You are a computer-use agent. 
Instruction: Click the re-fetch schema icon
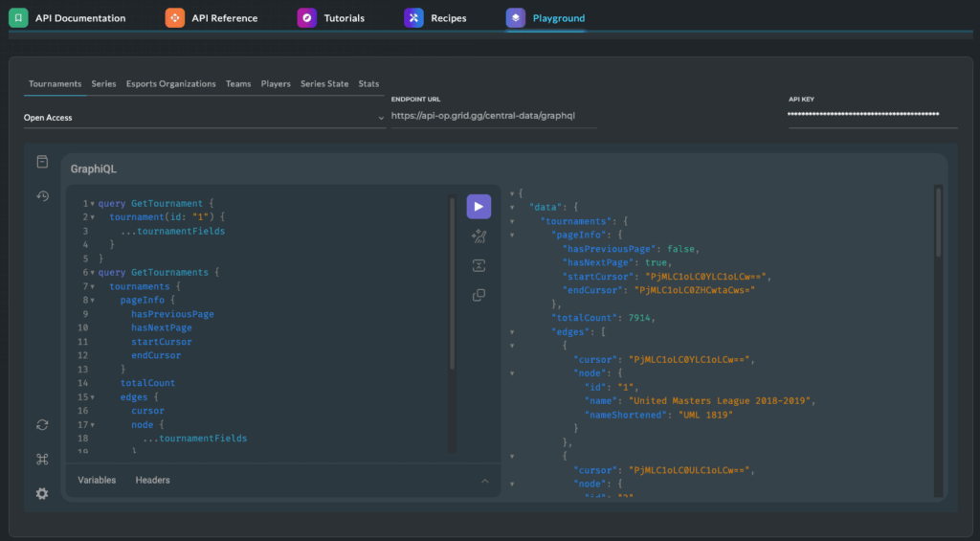coord(42,424)
